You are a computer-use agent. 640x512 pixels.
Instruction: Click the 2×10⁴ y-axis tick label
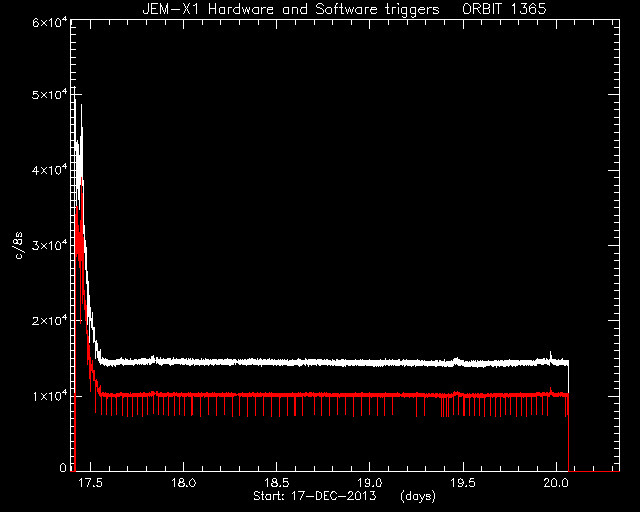[50, 321]
